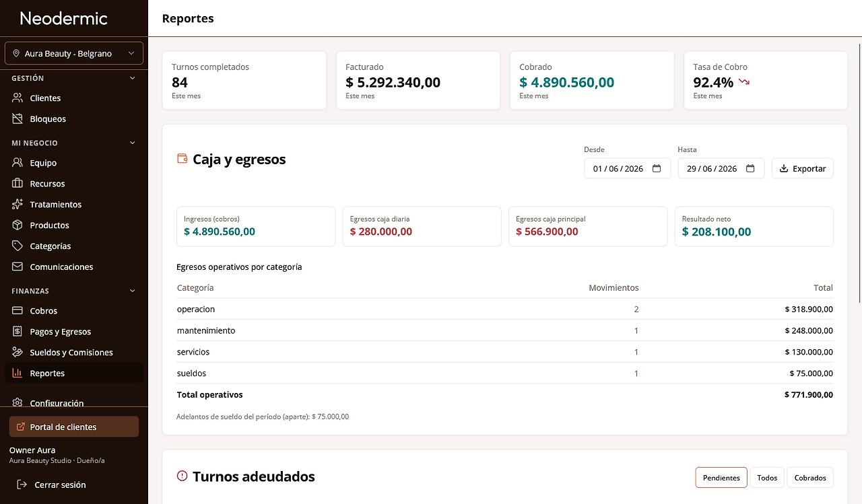The image size is (862, 504).
Task: Open the Aura Beauty - Belgrano location dropdown
Action: pos(74,54)
